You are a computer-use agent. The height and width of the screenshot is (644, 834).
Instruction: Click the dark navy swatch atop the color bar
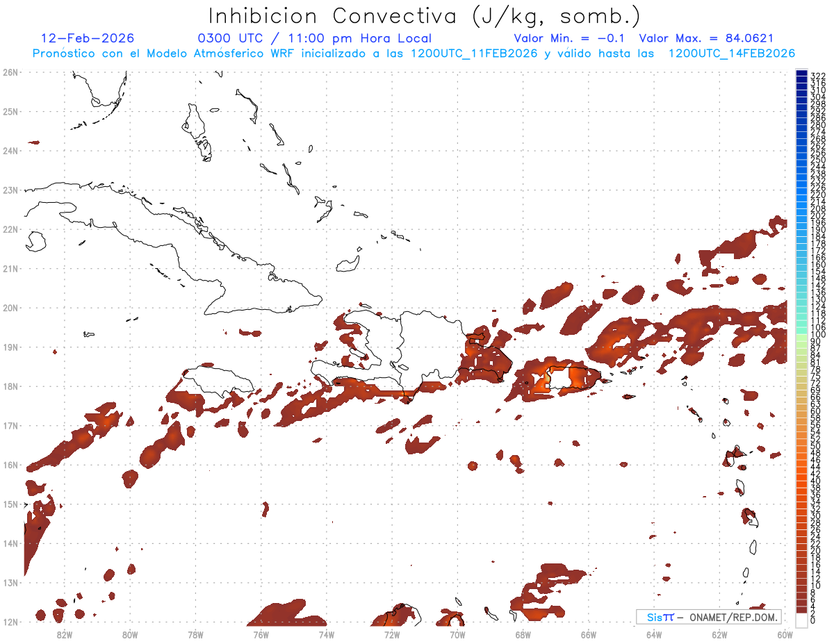[801, 74]
